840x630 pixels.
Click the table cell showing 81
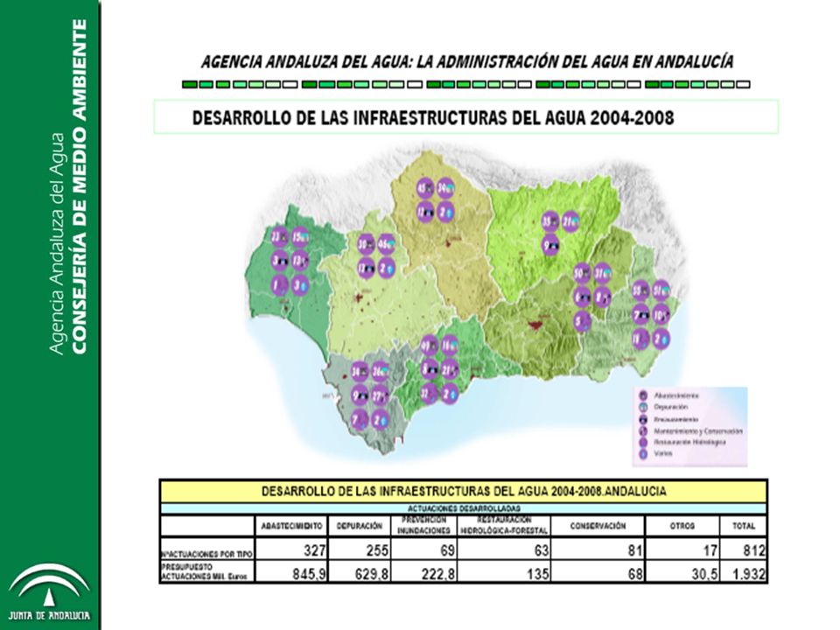tap(598, 549)
